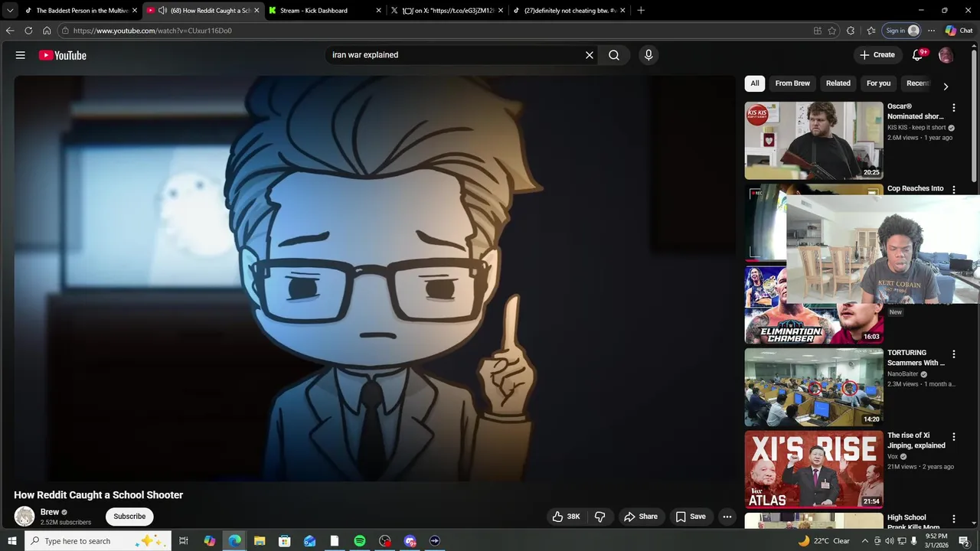Switch to definitely not cheating tab
Screen dimensions: 980x551
coord(569,10)
